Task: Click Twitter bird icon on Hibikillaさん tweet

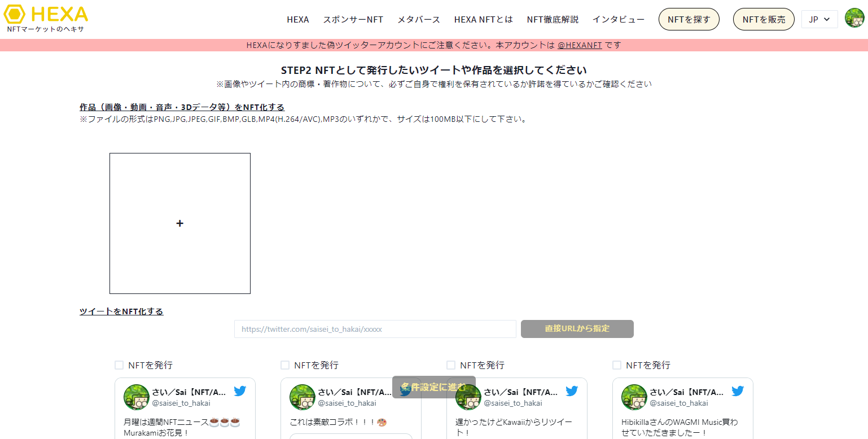Action: pyautogui.click(x=738, y=391)
